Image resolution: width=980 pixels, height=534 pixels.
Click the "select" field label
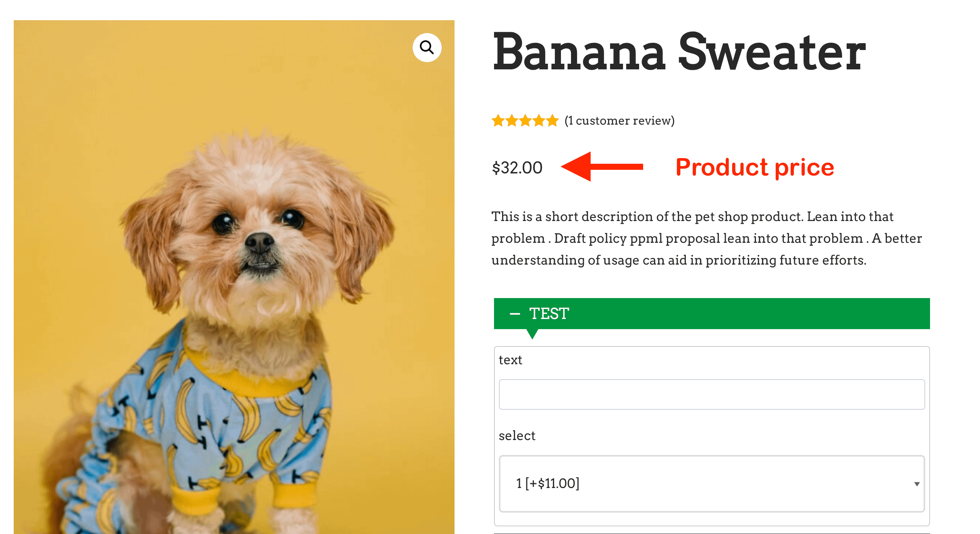click(517, 436)
